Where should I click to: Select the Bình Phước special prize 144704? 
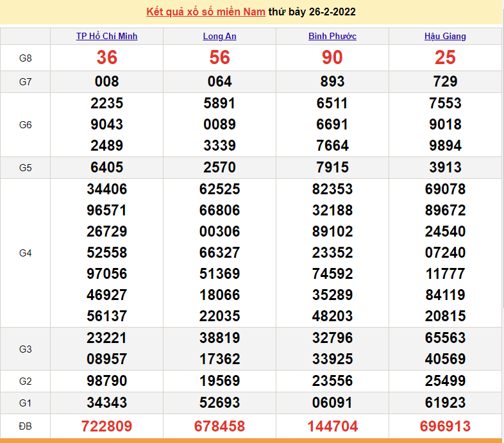332,426
